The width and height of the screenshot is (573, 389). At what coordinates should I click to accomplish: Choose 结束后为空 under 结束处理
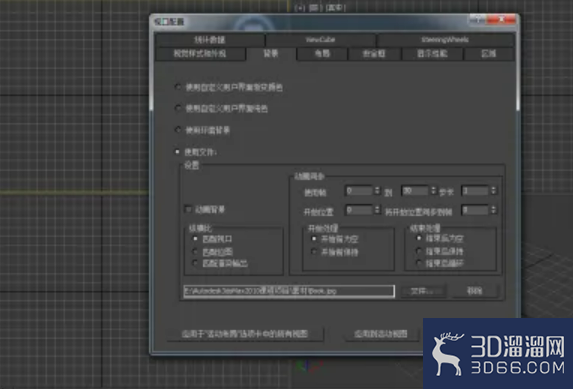(419, 238)
